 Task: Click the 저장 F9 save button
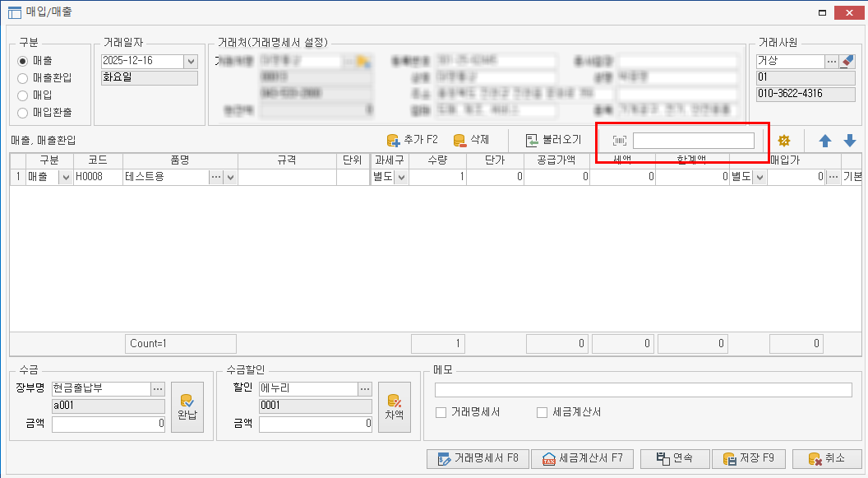(749, 458)
